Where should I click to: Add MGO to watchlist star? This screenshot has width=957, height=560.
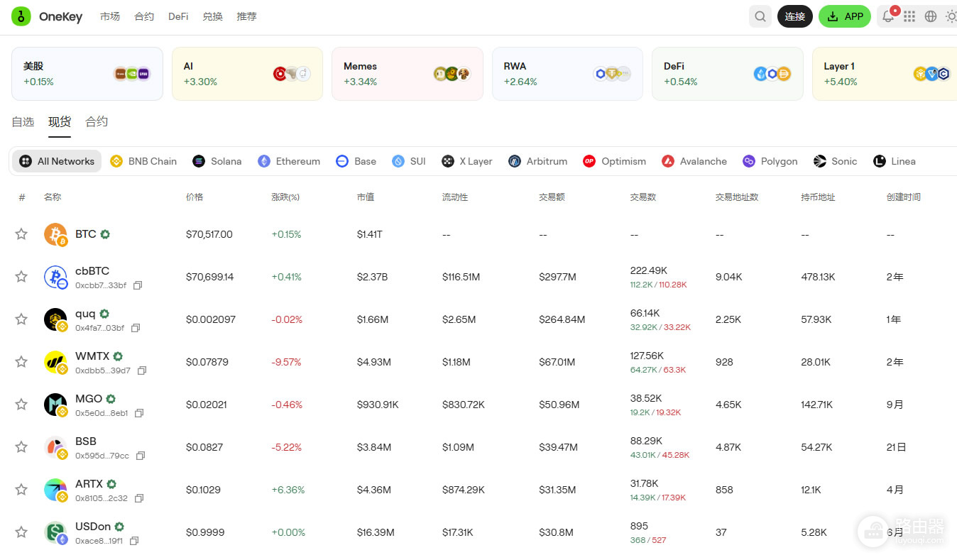[x=21, y=405]
